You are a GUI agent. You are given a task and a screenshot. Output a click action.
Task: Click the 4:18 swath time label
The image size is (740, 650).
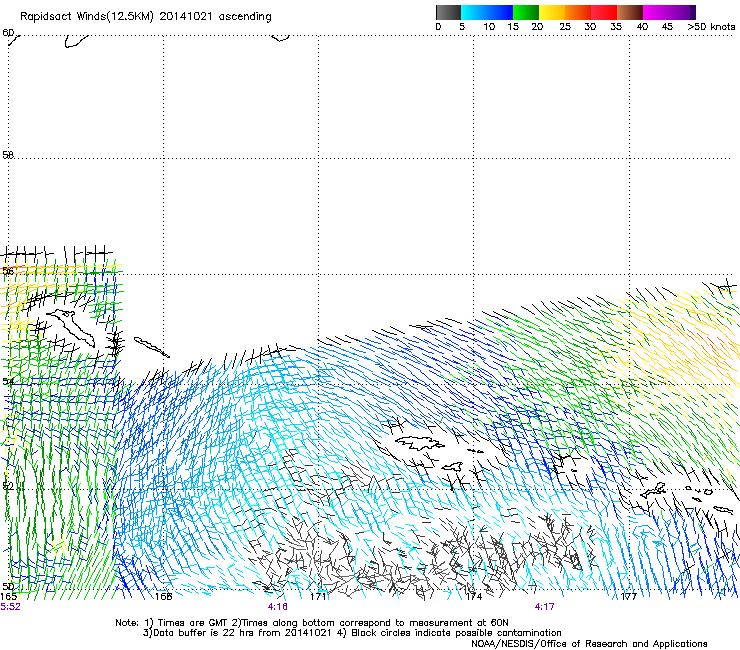[x=278, y=607]
